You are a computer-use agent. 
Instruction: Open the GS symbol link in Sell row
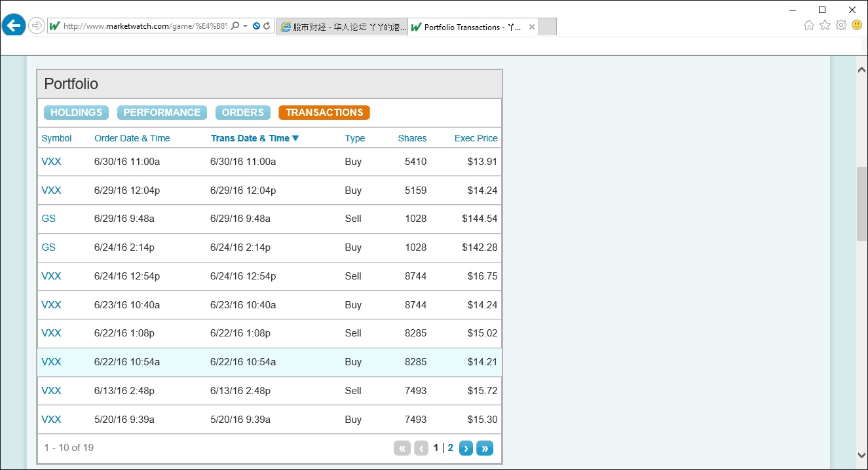point(48,219)
